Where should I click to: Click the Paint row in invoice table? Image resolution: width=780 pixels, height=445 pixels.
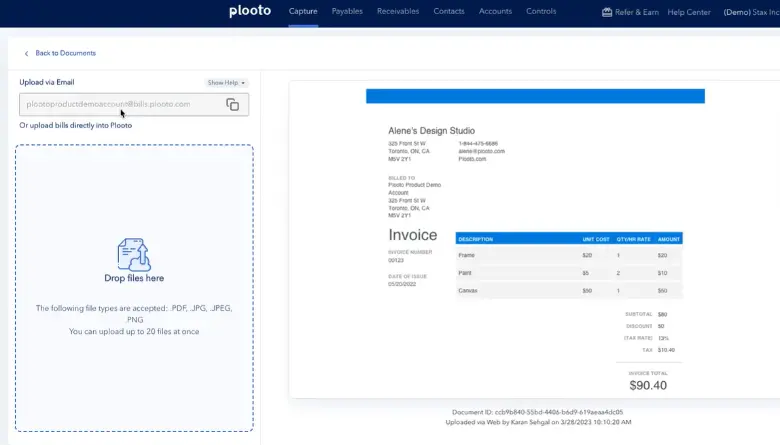[x=569, y=273]
